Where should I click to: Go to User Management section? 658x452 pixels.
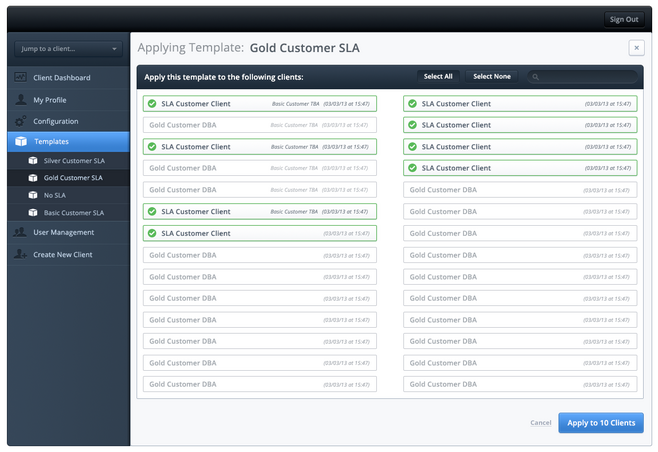(63, 233)
